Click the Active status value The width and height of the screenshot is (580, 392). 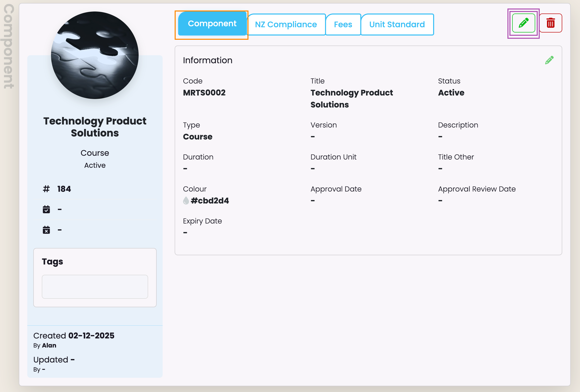[451, 93]
